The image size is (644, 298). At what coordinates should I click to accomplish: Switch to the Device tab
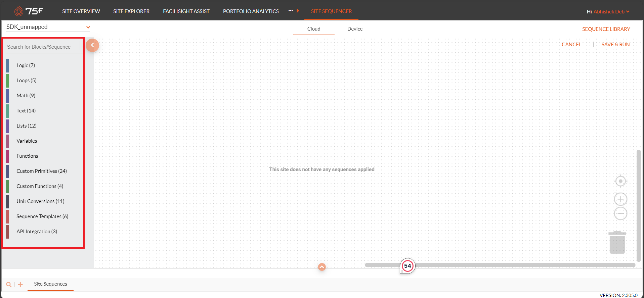click(355, 29)
